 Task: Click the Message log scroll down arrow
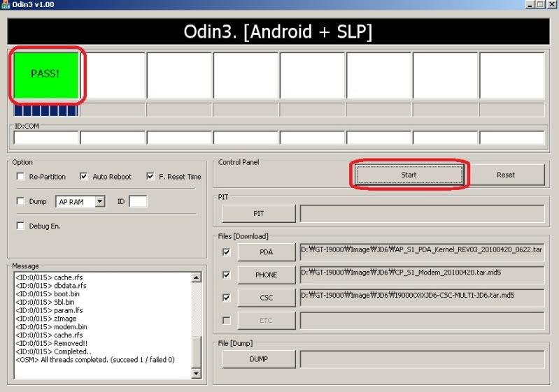click(x=197, y=374)
